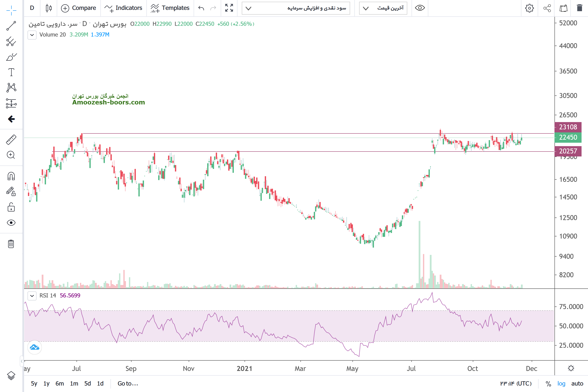
Task: Select the trend line drawing tool
Action: [x=11, y=26]
